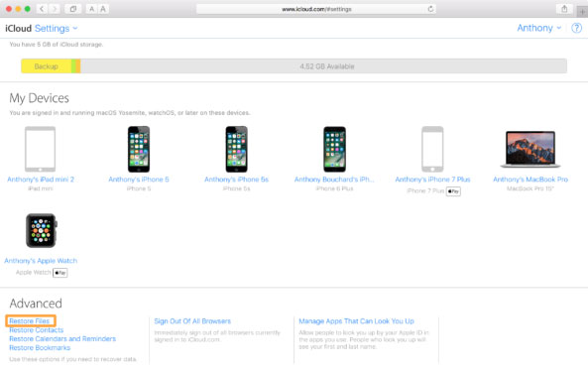
Task: Click the www.icloud.com address bar
Action: tap(316, 9)
